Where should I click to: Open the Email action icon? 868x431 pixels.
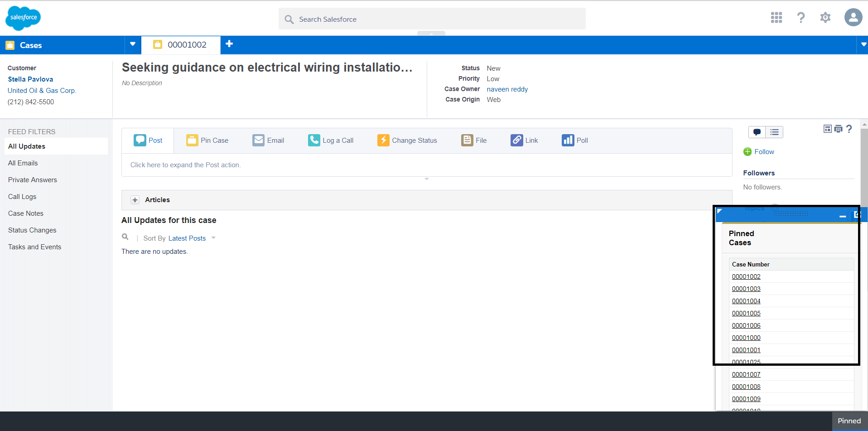point(258,140)
